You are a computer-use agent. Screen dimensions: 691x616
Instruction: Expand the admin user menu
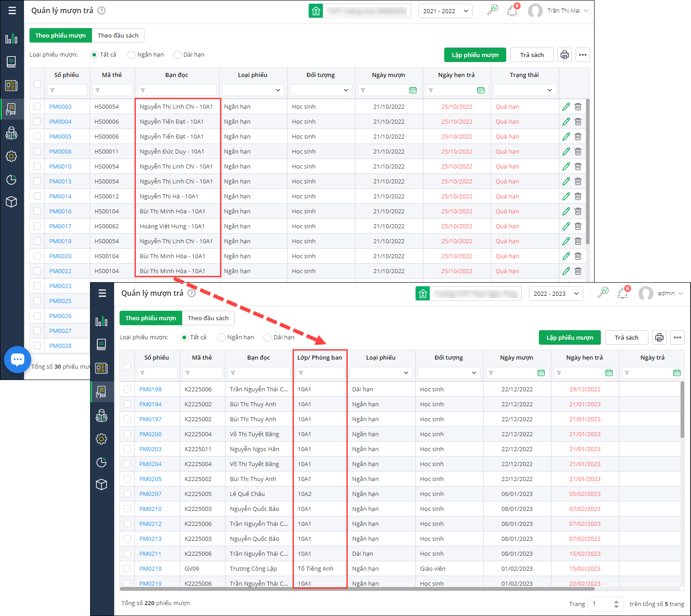[661, 293]
